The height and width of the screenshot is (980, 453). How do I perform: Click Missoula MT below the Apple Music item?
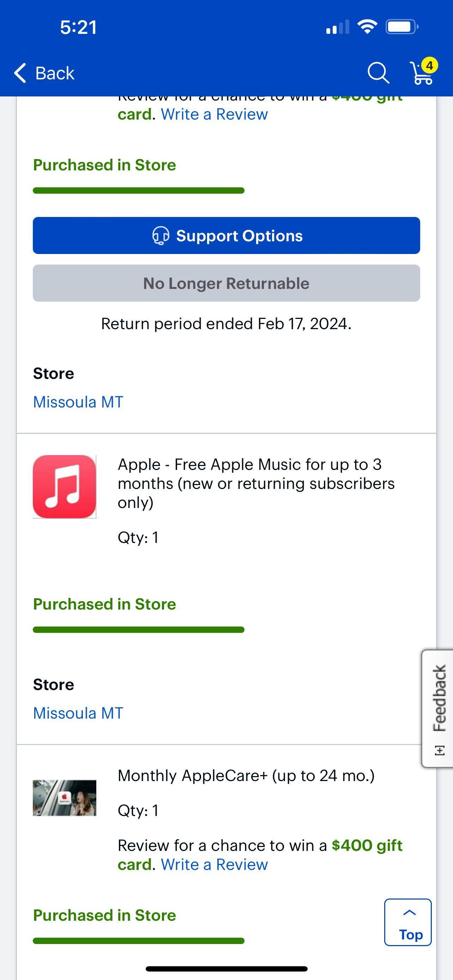click(78, 713)
